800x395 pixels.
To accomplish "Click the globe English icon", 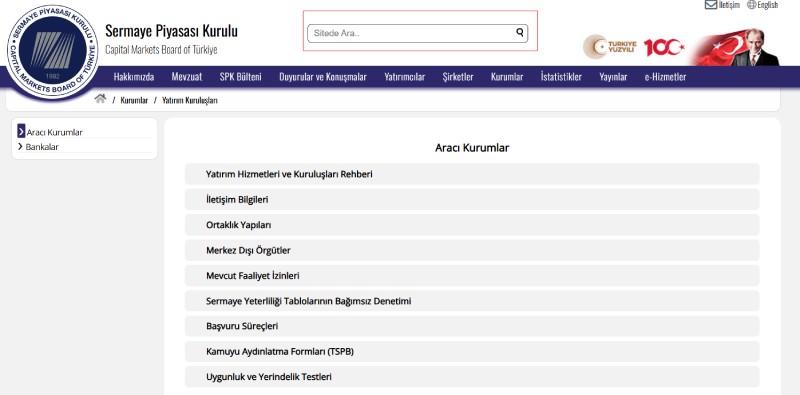I will 751,5.
